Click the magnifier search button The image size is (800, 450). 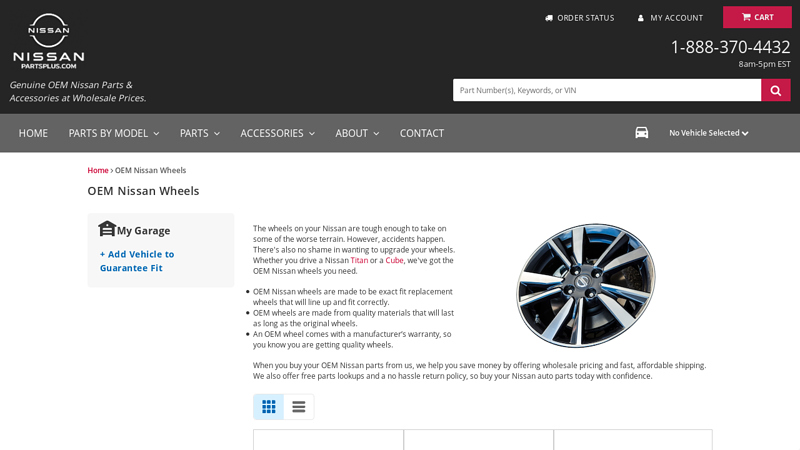(x=776, y=90)
